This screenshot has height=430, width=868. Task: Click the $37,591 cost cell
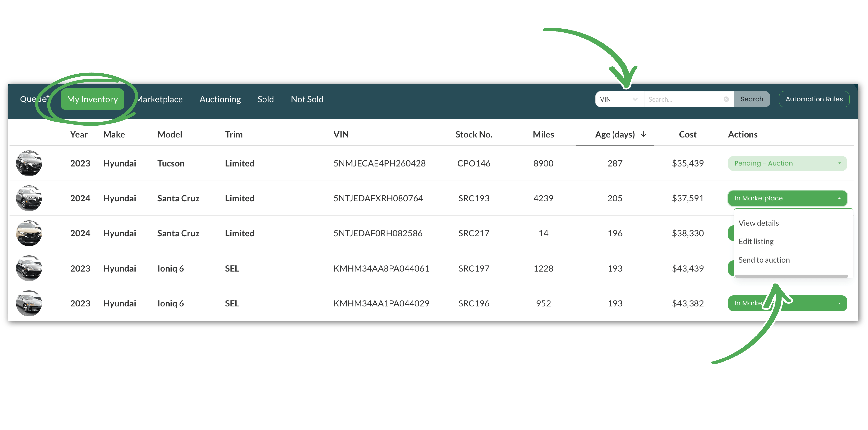(688, 198)
